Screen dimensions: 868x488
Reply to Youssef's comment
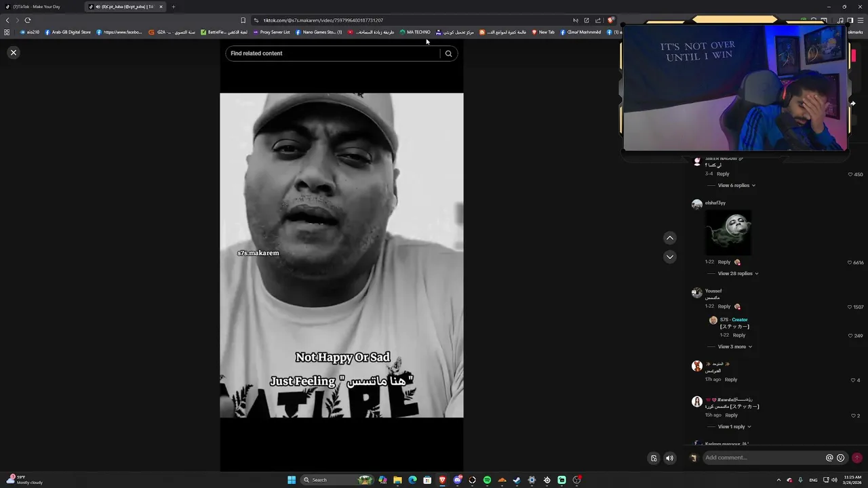point(724,306)
